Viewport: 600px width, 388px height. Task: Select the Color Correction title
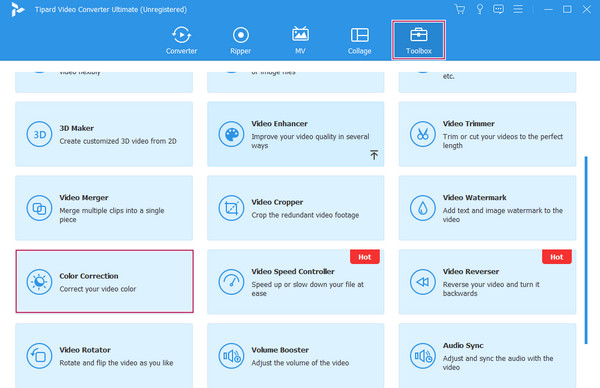(x=89, y=276)
